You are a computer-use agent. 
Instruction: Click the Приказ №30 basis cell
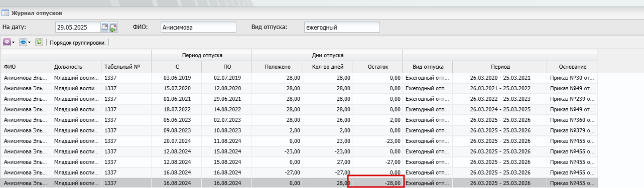coord(572,78)
